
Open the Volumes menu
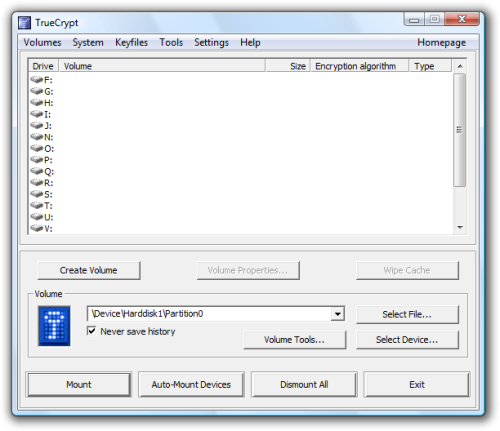coord(42,42)
